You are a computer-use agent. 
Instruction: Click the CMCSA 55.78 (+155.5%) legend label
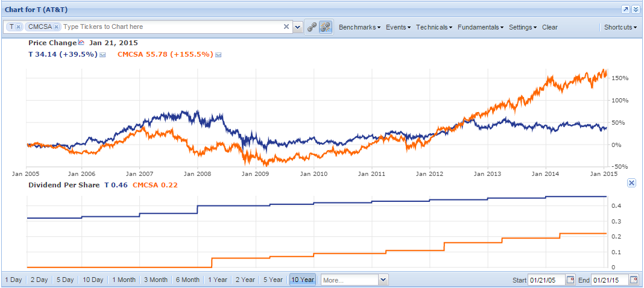point(165,54)
